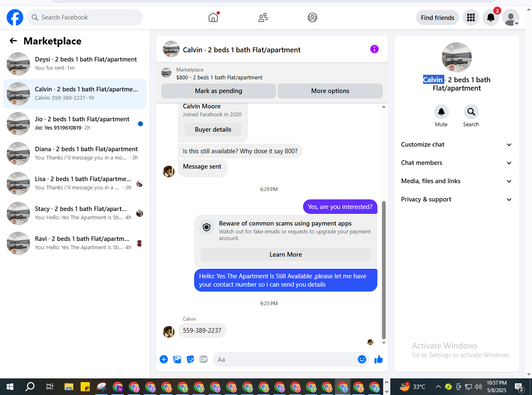This screenshot has width=532, height=395.
Task: Expand the Chat members section
Action: pyautogui.click(x=457, y=163)
